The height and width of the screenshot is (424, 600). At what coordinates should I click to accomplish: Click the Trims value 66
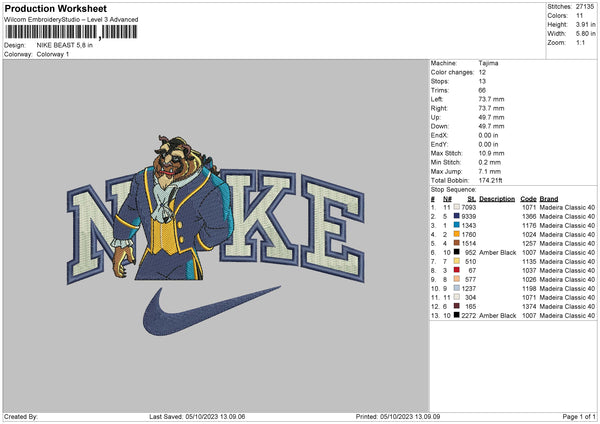(x=482, y=90)
